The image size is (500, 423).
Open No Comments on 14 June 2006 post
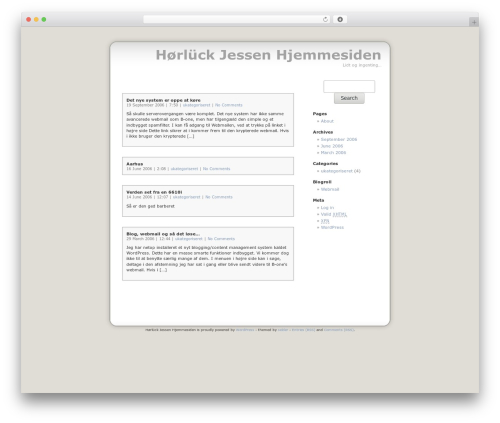219,197
